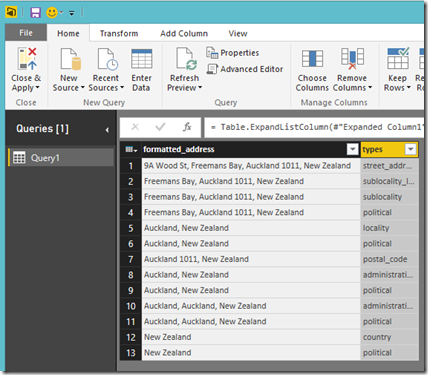428x375 pixels.
Task: Switch to the View tab
Action: pyautogui.click(x=238, y=33)
